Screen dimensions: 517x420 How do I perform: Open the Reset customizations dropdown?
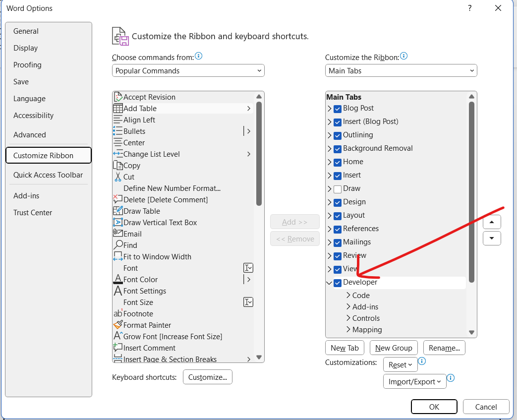(x=400, y=365)
